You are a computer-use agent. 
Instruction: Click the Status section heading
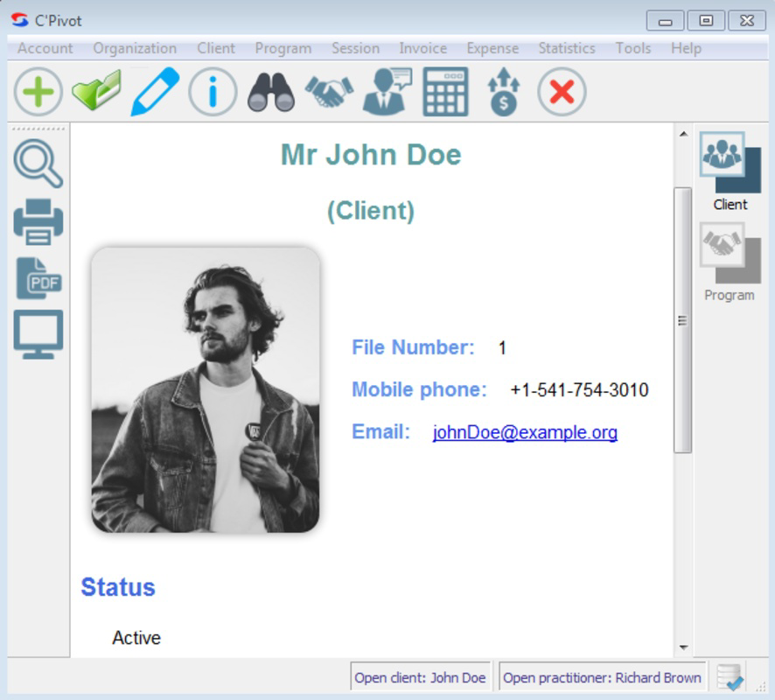pos(118,587)
